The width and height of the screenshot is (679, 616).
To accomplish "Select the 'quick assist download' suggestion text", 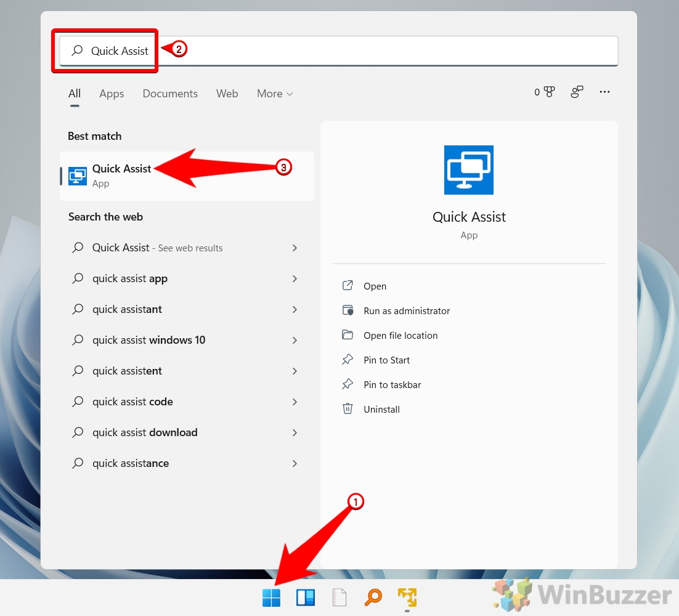I will [145, 432].
